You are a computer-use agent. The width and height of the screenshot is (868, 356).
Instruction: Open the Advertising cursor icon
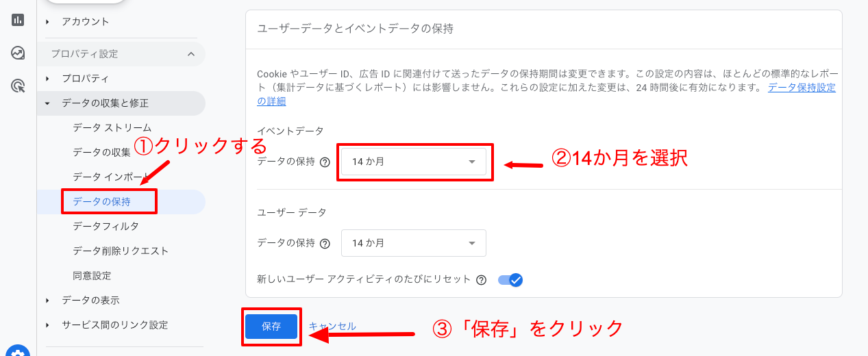click(x=18, y=86)
